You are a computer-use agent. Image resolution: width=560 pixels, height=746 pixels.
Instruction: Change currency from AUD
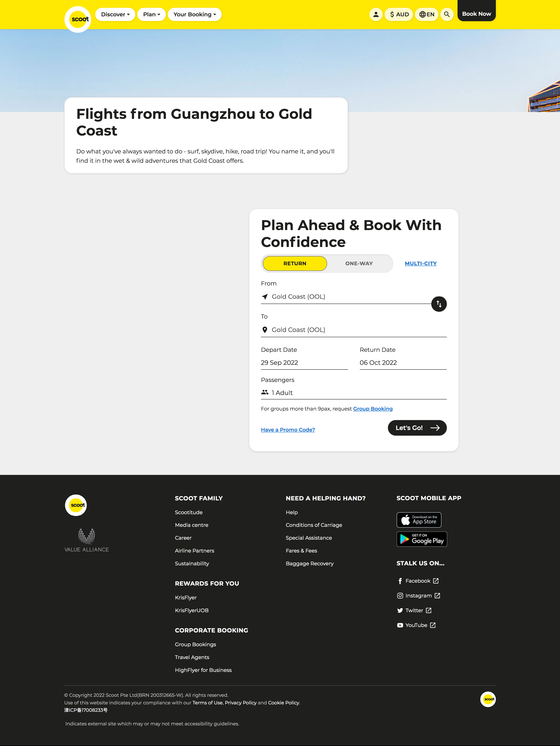[x=399, y=15]
